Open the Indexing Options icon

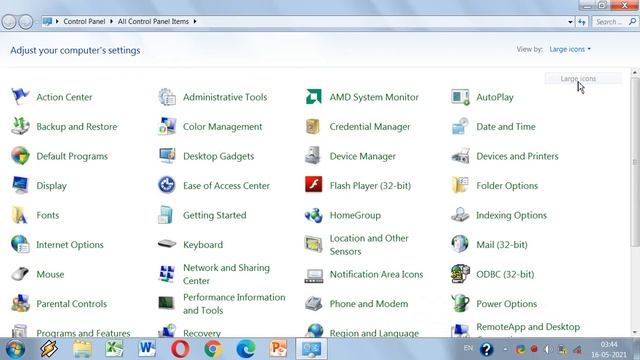[x=460, y=215]
